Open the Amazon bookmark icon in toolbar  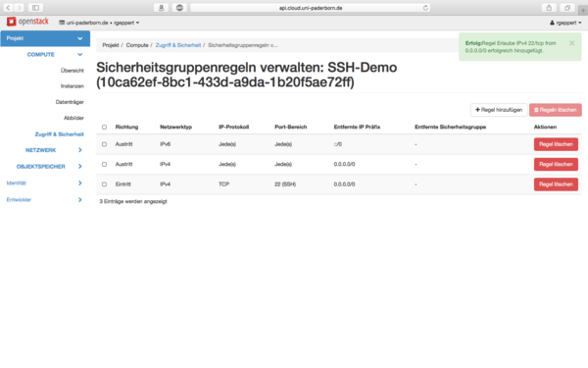tap(162, 8)
